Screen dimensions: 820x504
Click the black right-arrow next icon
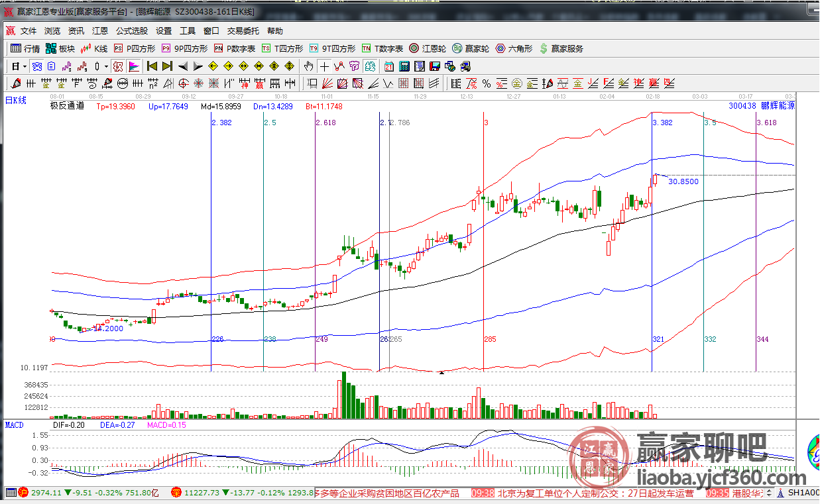tap(198, 67)
